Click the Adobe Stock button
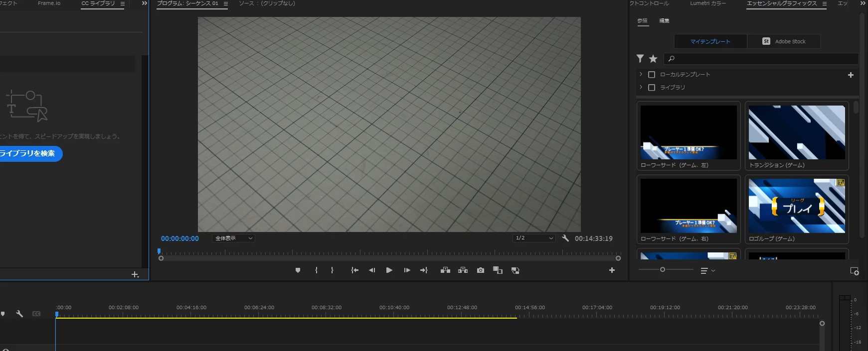 pyautogui.click(x=784, y=41)
